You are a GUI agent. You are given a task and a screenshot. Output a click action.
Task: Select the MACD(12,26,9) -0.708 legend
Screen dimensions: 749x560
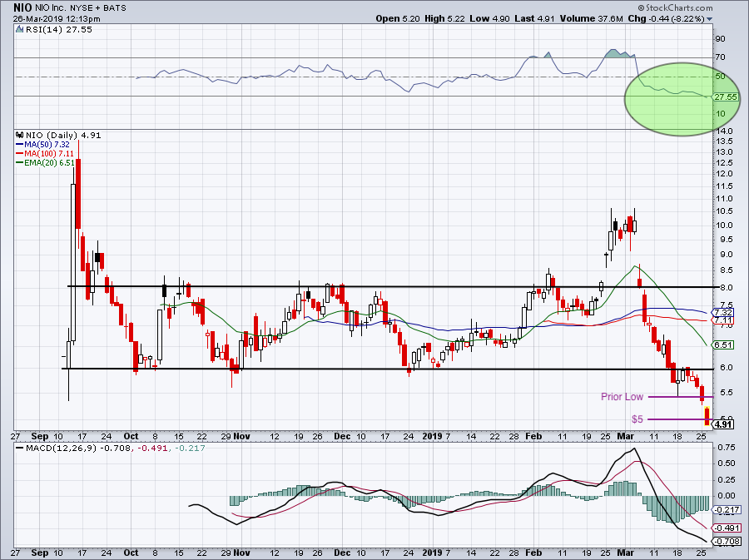point(72,448)
